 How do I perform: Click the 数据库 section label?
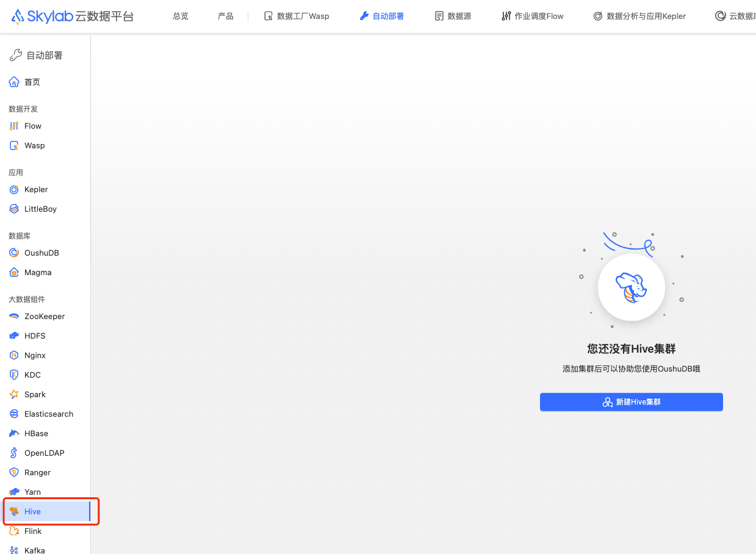pos(20,236)
